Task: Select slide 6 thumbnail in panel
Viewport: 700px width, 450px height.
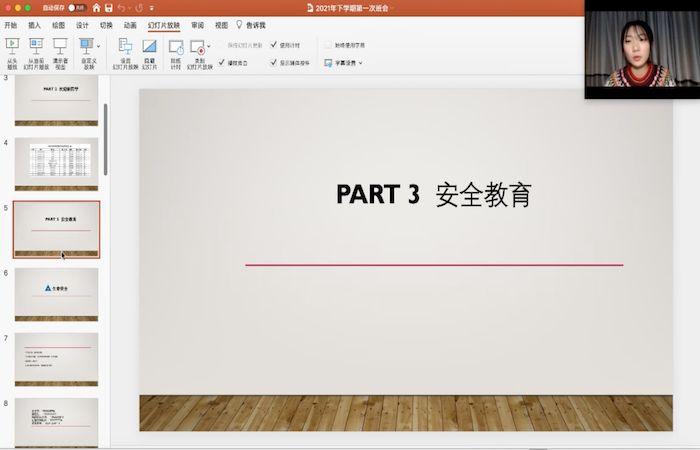Action: click(56, 294)
